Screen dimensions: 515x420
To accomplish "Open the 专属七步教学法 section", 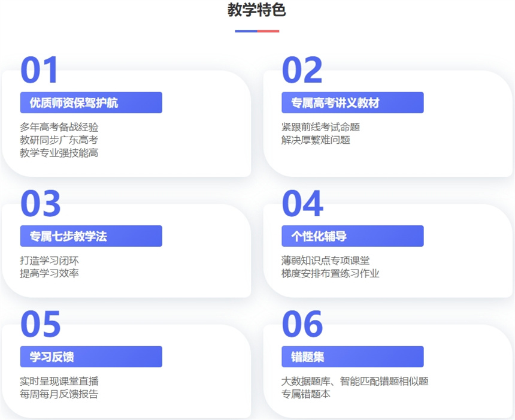I will [91, 236].
